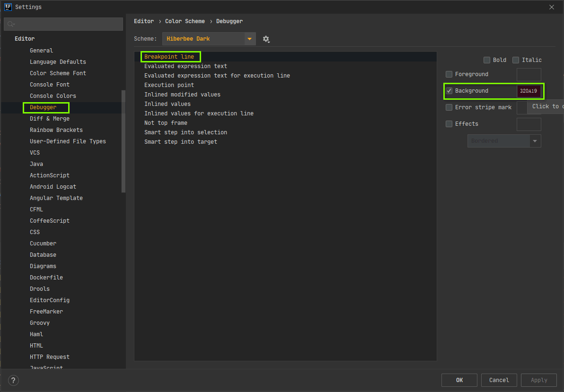Click the search magnifier icon in sidebar

(x=10, y=24)
